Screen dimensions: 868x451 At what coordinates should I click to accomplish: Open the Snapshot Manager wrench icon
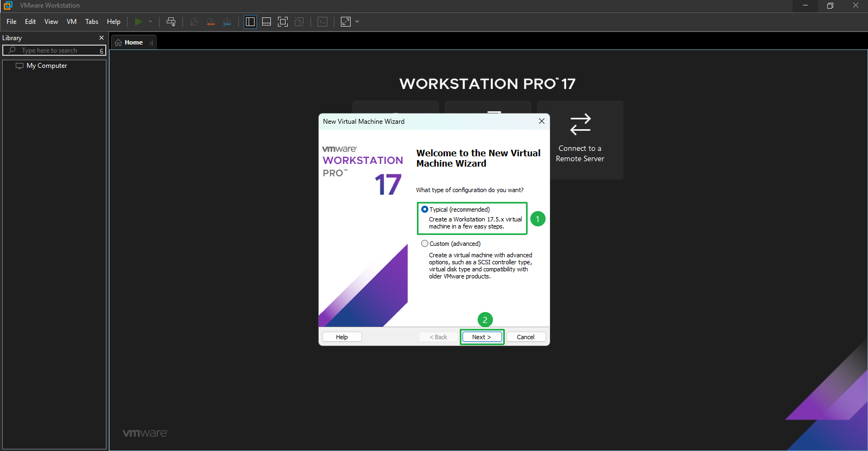click(x=227, y=22)
